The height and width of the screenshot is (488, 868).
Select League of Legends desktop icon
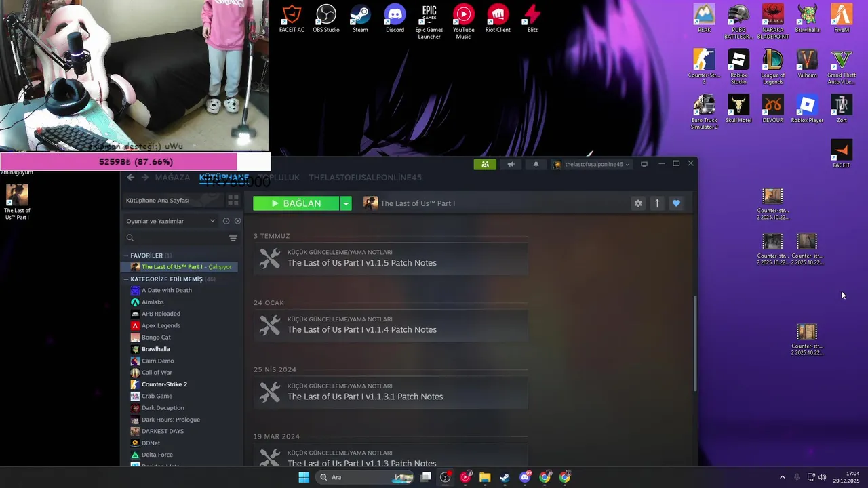772,66
